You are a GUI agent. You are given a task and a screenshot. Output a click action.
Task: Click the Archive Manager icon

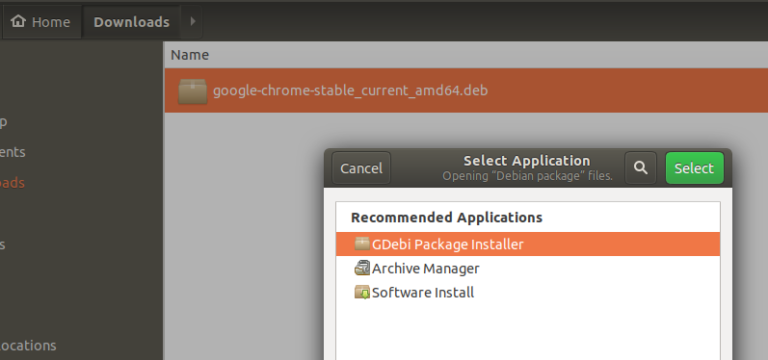(362, 268)
